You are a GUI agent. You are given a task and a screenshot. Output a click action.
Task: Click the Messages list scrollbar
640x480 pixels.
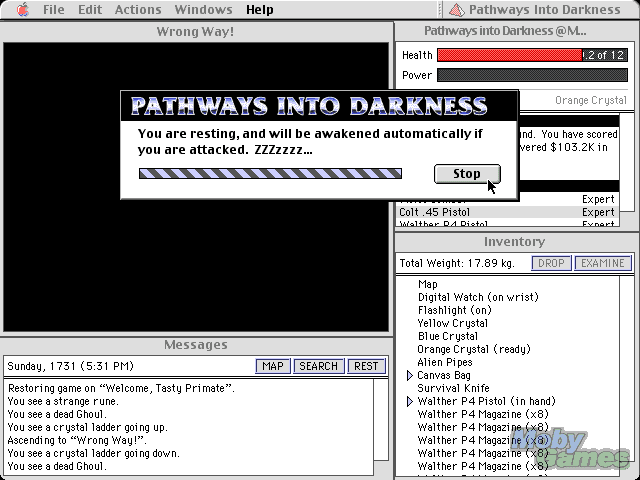tap(381, 420)
